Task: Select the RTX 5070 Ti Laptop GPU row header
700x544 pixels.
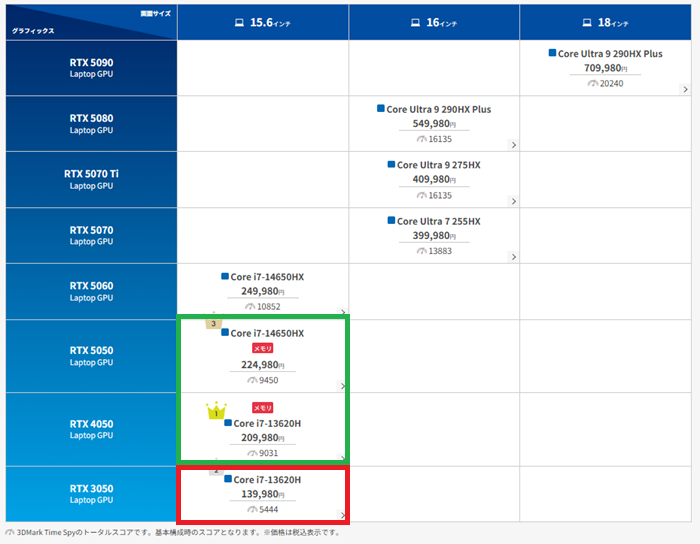Action: point(92,179)
